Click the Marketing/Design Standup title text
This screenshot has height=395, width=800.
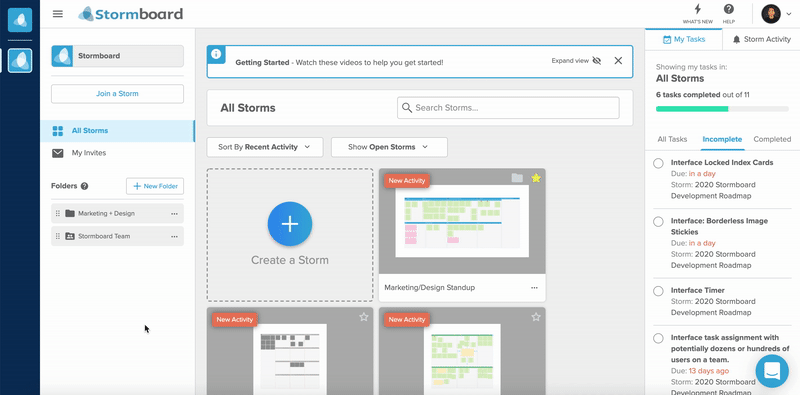(x=430, y=288)
